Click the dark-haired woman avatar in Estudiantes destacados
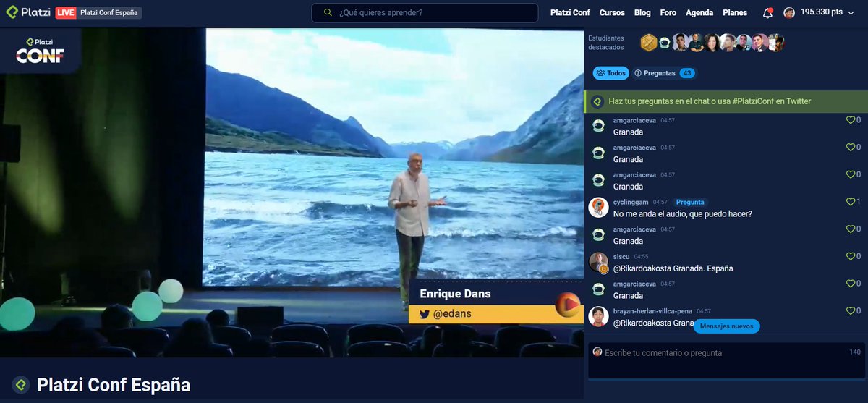The image size is (868, 403). (712, 43)
